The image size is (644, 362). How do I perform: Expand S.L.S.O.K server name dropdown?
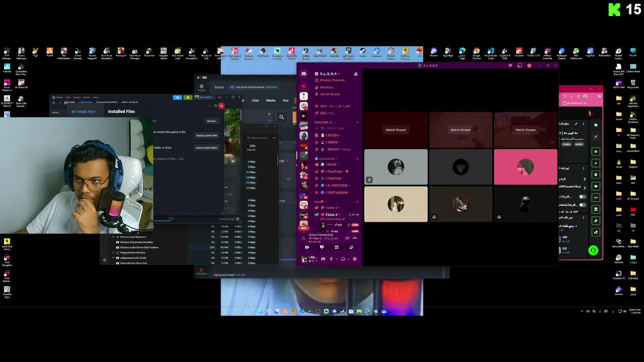(339, 74)
